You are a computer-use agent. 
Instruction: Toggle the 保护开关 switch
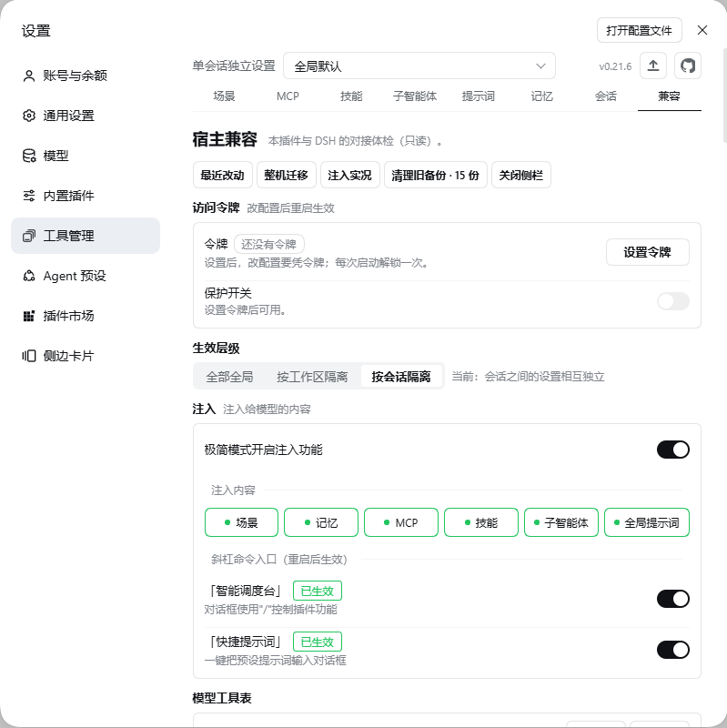673,301
